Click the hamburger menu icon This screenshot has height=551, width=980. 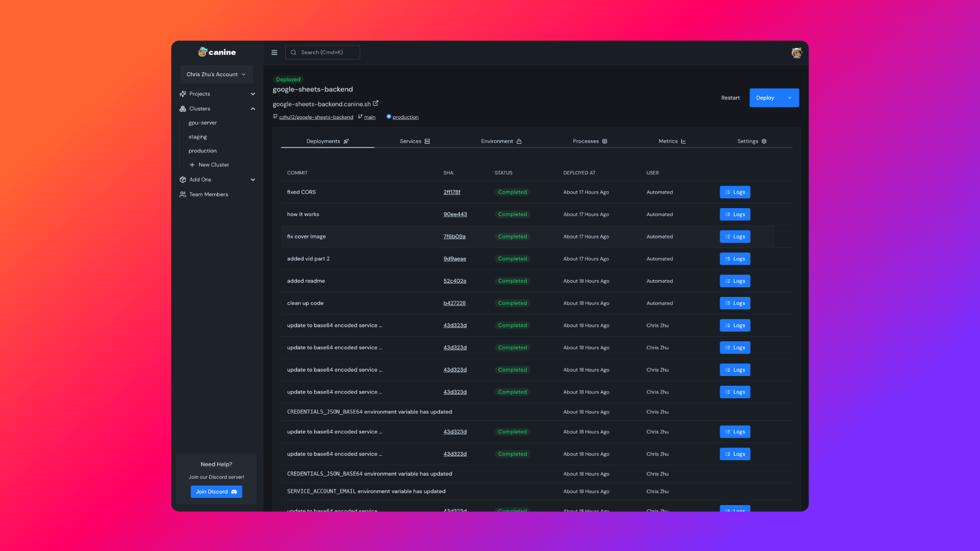[x=274, y=53]
